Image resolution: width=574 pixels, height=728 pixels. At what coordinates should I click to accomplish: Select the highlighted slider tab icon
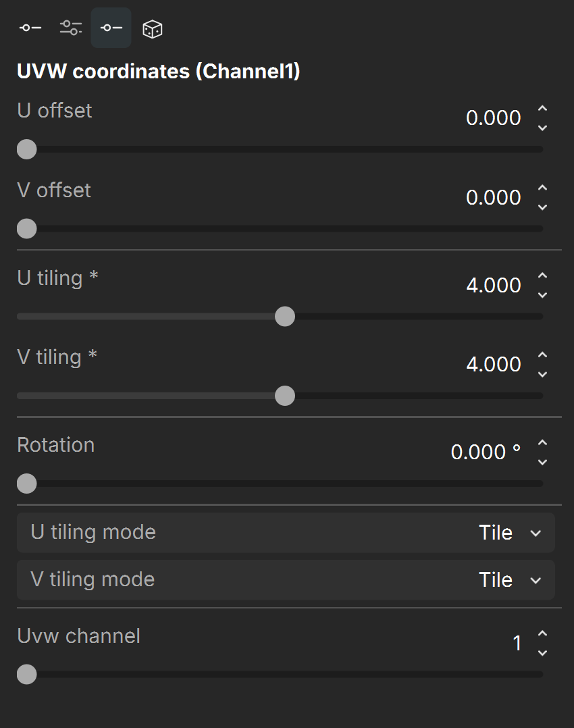(x=111, y=28)
